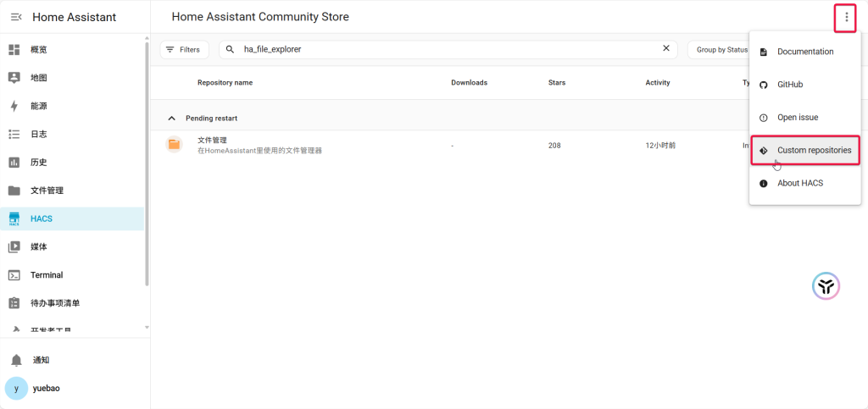868x409 pixels.
Task: Click the 208 stars value
Action: 554,146
